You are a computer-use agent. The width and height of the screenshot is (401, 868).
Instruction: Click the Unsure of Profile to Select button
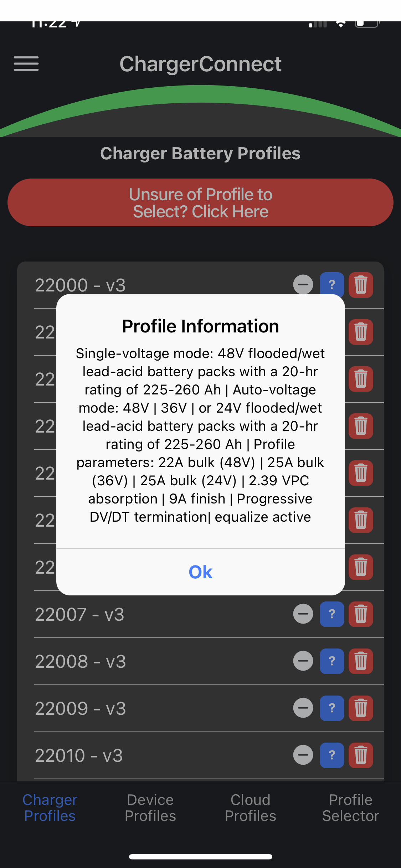[x=200, y=202]
